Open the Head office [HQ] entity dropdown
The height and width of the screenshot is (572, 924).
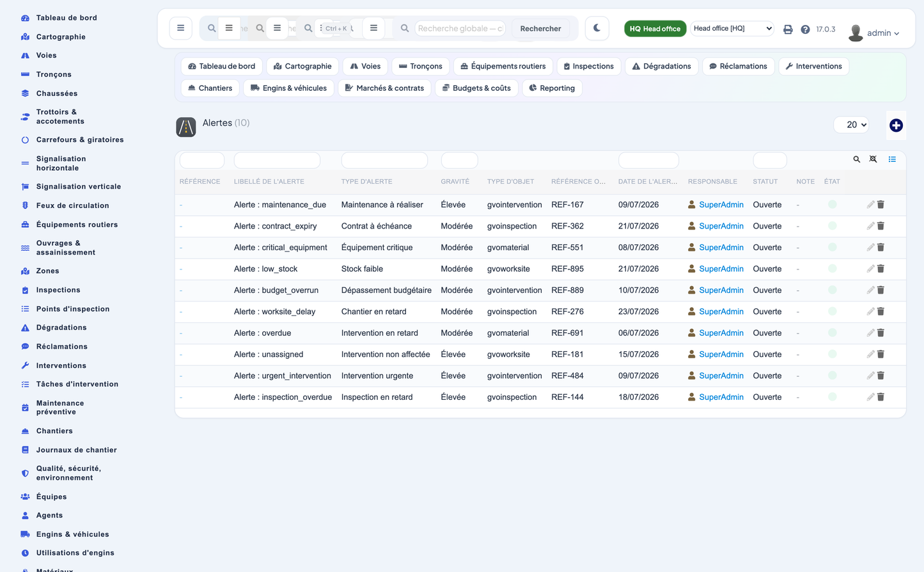(732, 28)
